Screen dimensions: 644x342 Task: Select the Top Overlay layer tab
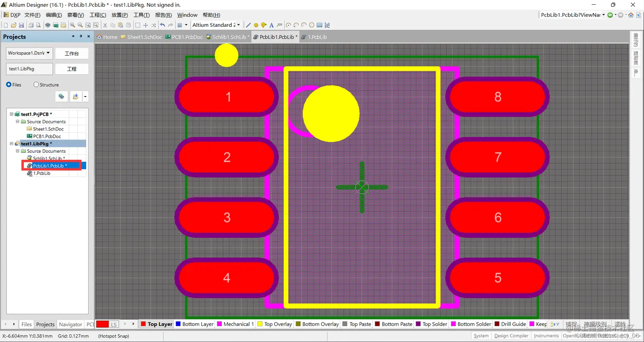pyautogui.click(x=275, y=324)
